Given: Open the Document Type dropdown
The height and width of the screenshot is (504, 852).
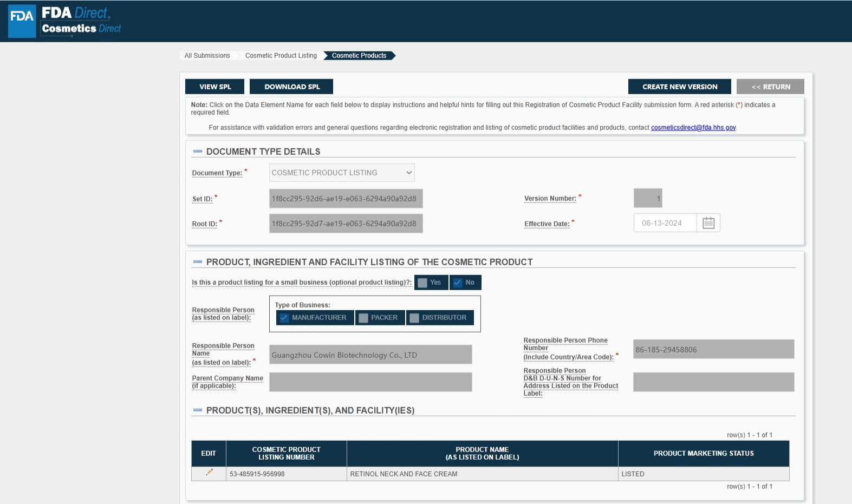Looking at the screenshot, I should point(342,173).
